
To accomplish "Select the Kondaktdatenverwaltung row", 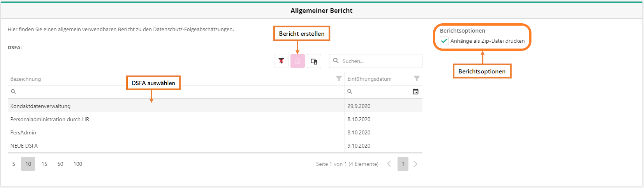I will pos(40,106).
